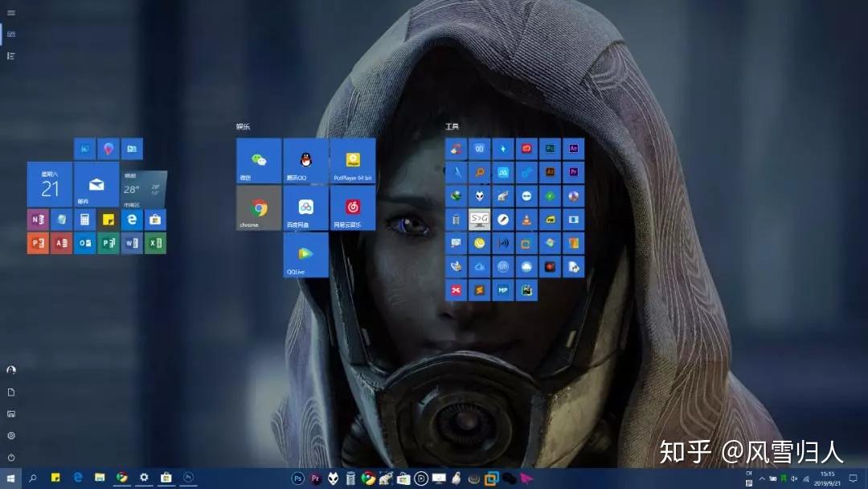The height and width of the screenshot is (489, 868).
Task: Open the Baidu Netdisk tile
Action: pyautogui.click(x=305, y=208)
